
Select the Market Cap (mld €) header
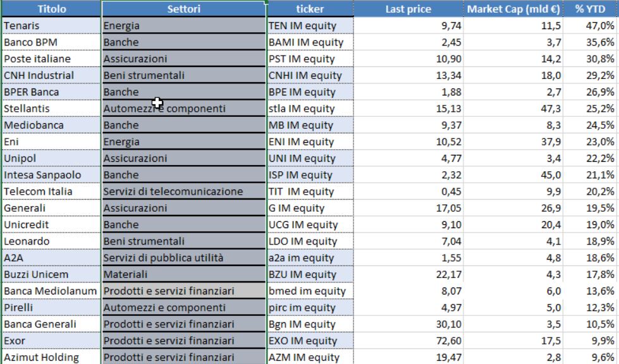tap(513, 9)
